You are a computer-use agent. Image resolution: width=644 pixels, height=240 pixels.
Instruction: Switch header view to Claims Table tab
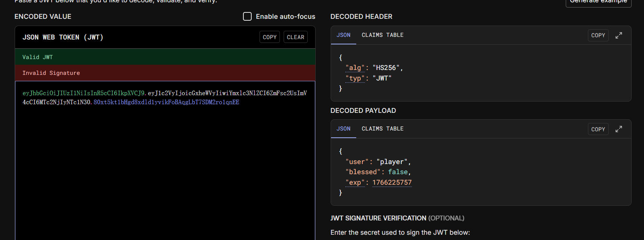click(x=383, y=35)
